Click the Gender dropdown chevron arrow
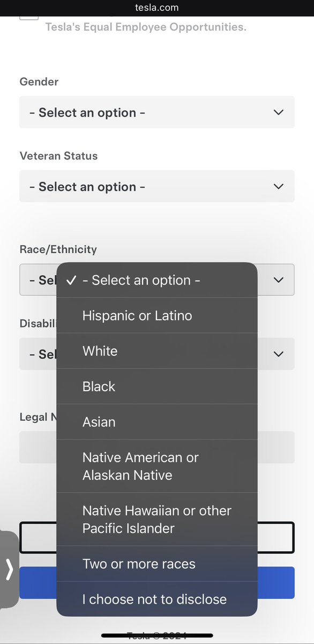The height and width of the screenshot is (644, 314). click(x=278, y=112)
